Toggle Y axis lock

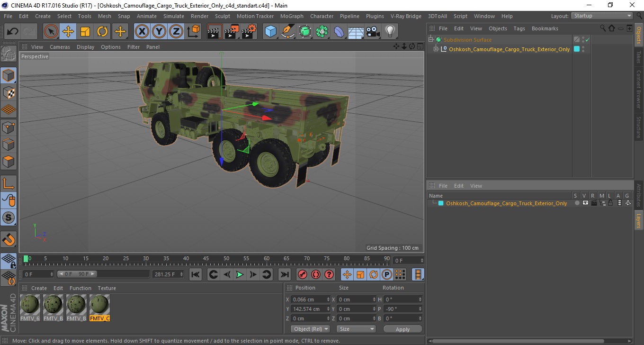(159, 32)
